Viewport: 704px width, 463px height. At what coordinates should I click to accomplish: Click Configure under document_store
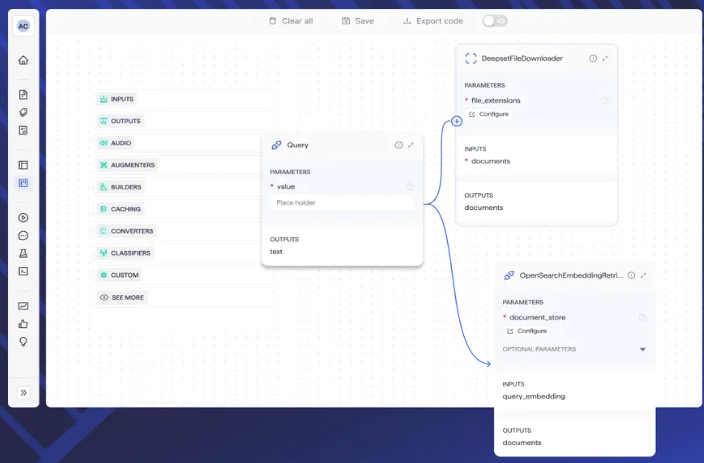coord(527,331)
